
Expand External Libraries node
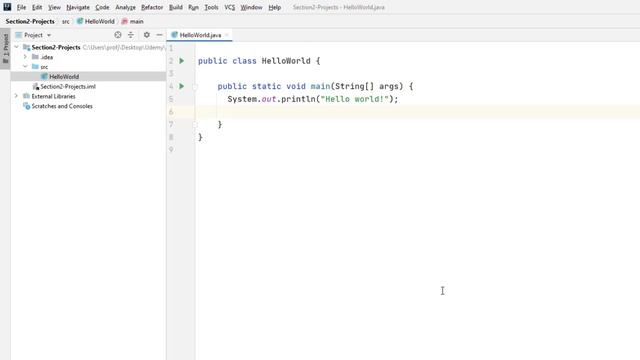[16, 96]
